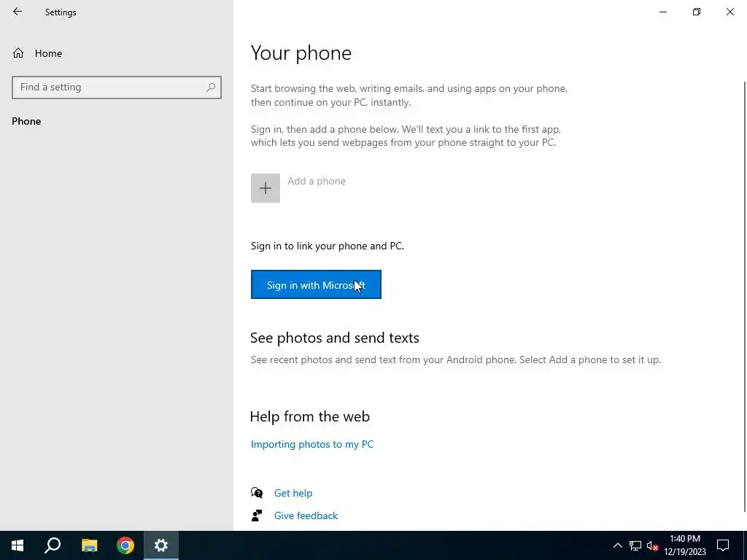
Task: Open Importing photos to my PC link
Action: (312, 444)
